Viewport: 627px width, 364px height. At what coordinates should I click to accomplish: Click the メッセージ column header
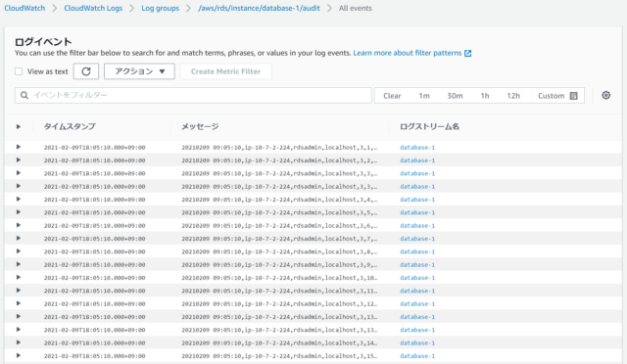pyautogui.click(x=200, y=126)
